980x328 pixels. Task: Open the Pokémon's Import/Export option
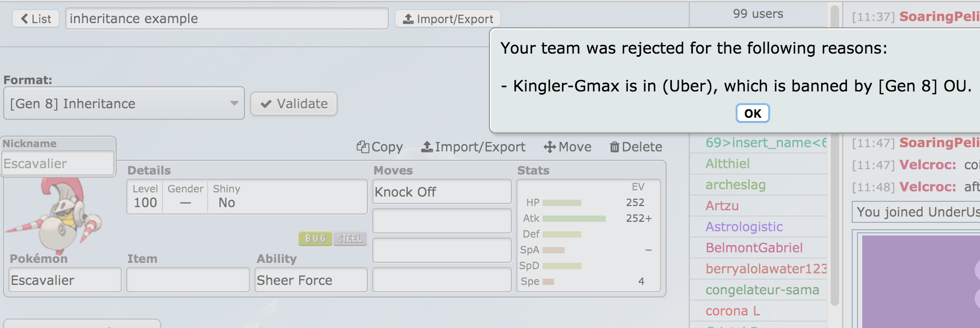click(473, 147)
